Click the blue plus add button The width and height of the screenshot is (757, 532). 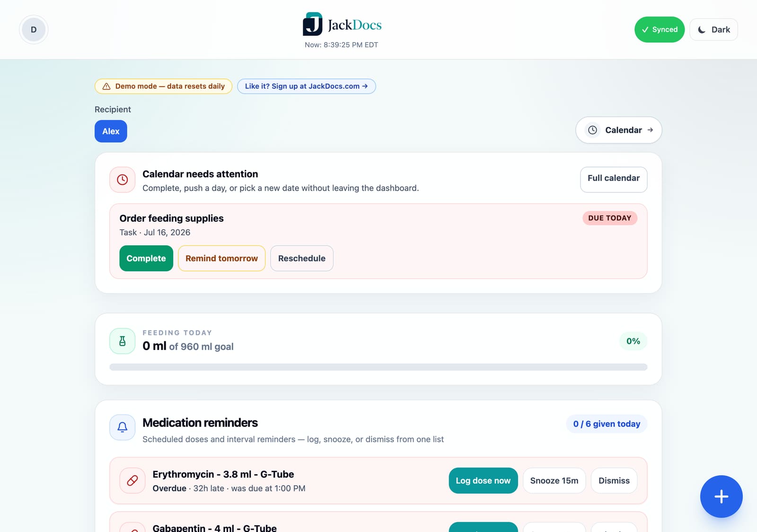(721, 497)
